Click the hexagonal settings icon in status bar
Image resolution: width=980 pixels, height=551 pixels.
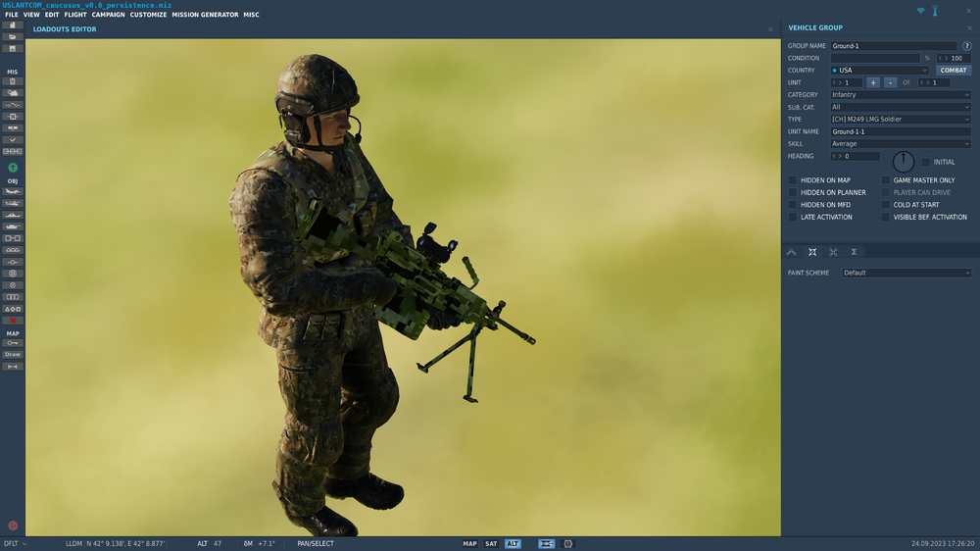(568, 543)
